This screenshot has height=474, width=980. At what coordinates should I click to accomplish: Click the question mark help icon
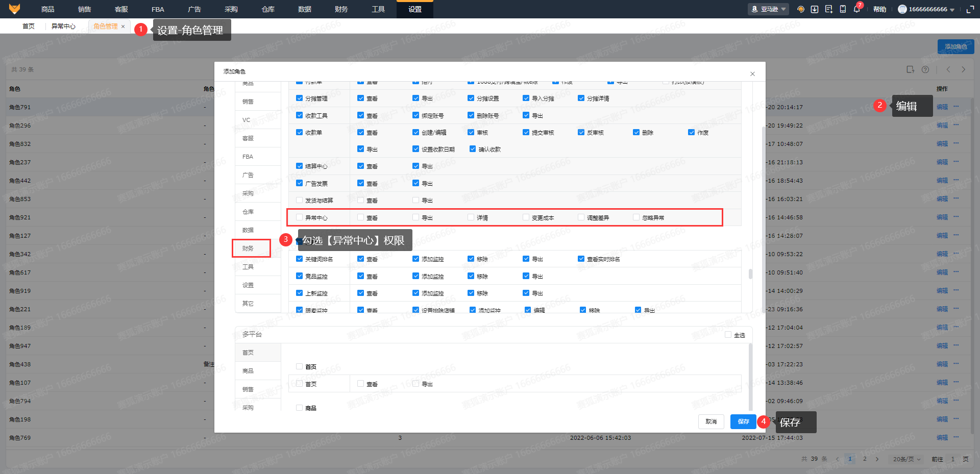pyautogui.click(x=925, y=69)
